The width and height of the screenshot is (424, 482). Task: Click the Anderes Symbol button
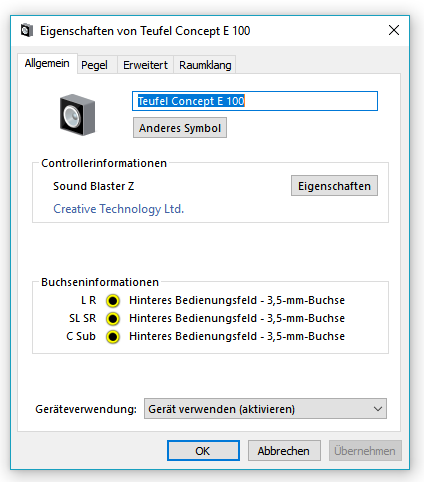[180, 128]
